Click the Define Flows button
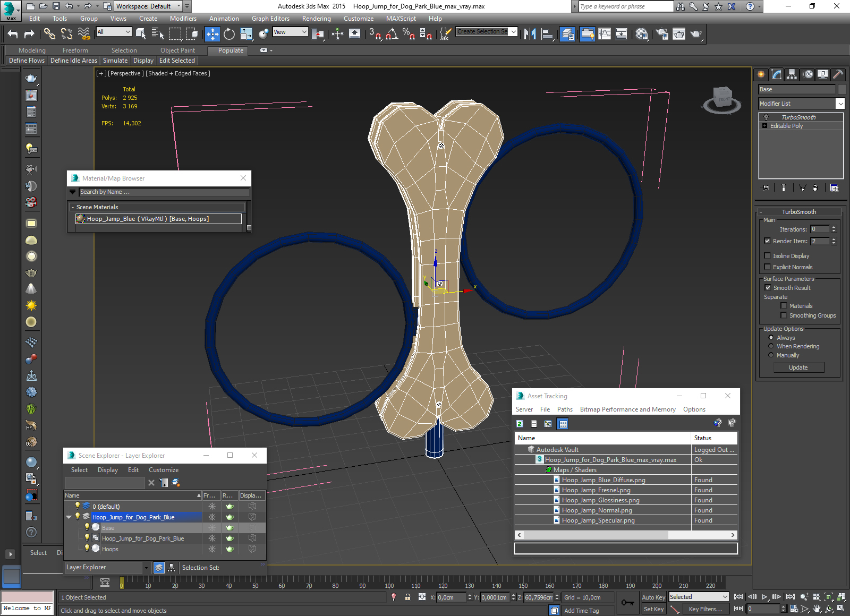This screenshot has height=616, width=850. [27, 61]
